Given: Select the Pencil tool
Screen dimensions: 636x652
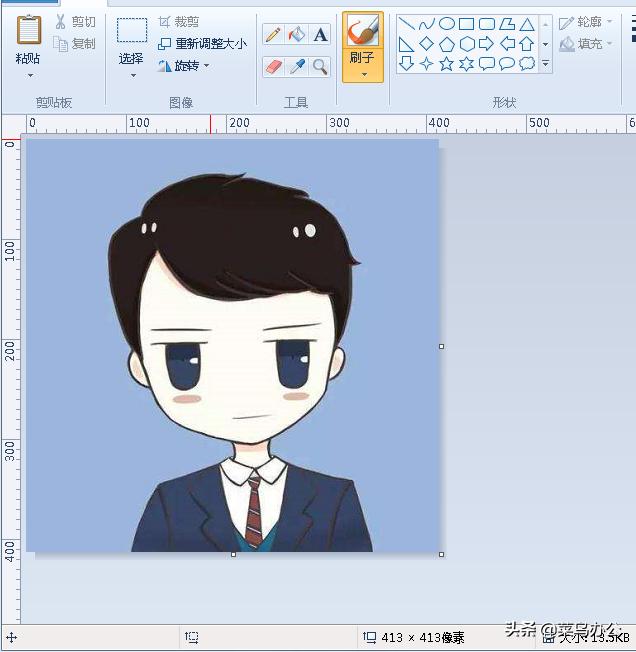Looking at the screenshot, I should [273, 34].
